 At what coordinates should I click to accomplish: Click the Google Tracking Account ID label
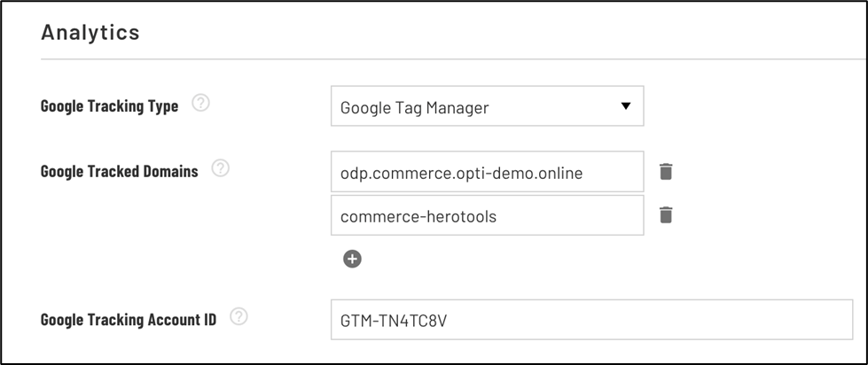pos(129,320)
